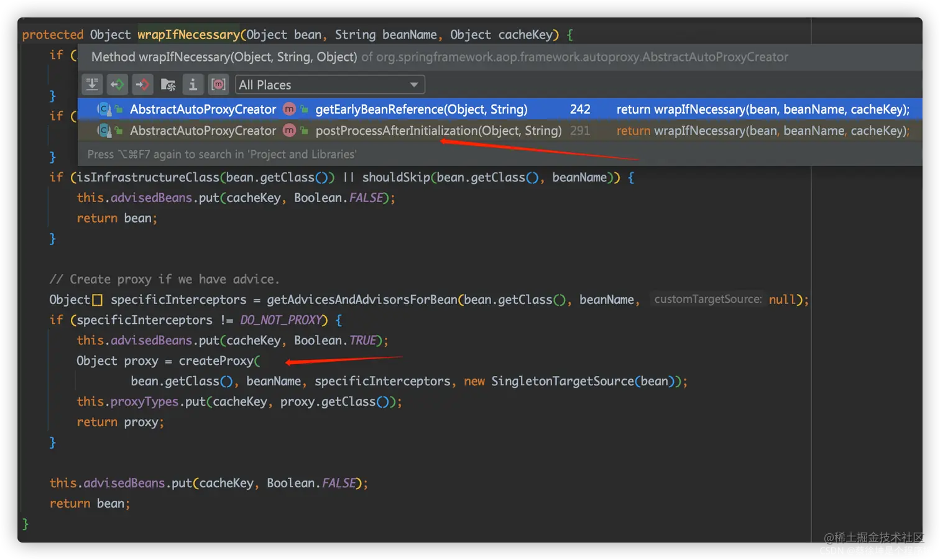Viewport: 940px width, 560px height.
Task: Click the specificInterceptors variable declaration
Action: tap(178, 300)
